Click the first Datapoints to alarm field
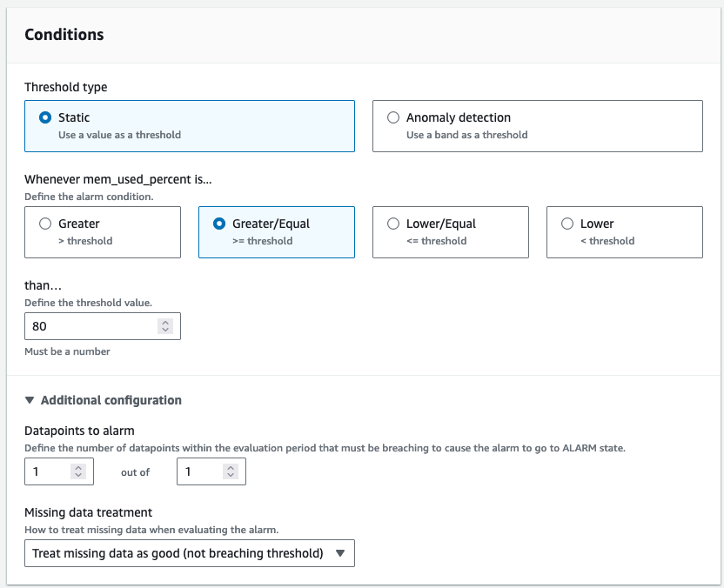This screenshot has width=724, height=588. 48,471
